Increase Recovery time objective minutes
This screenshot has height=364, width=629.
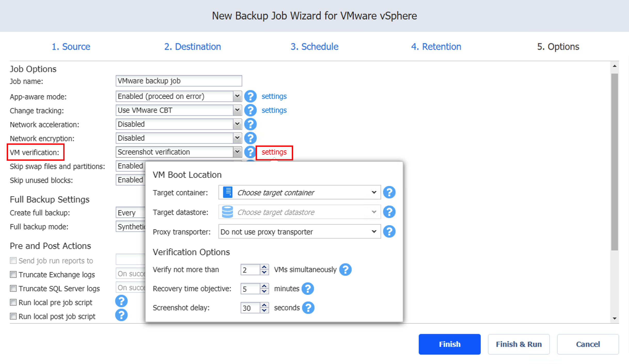click(264, 286)
